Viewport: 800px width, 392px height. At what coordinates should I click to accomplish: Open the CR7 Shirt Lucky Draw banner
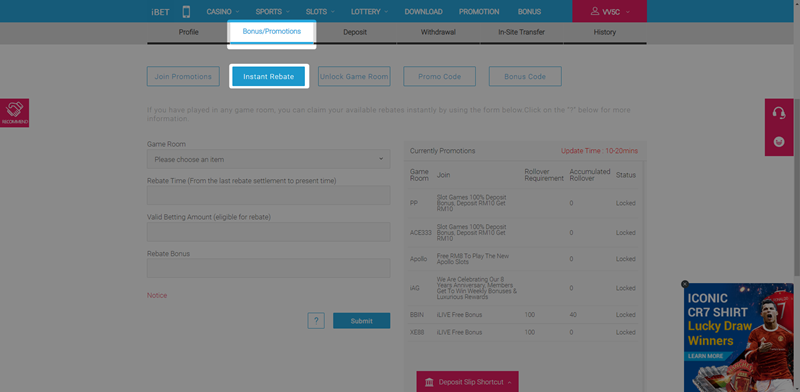pyautogui.click(x=738, y=337)
